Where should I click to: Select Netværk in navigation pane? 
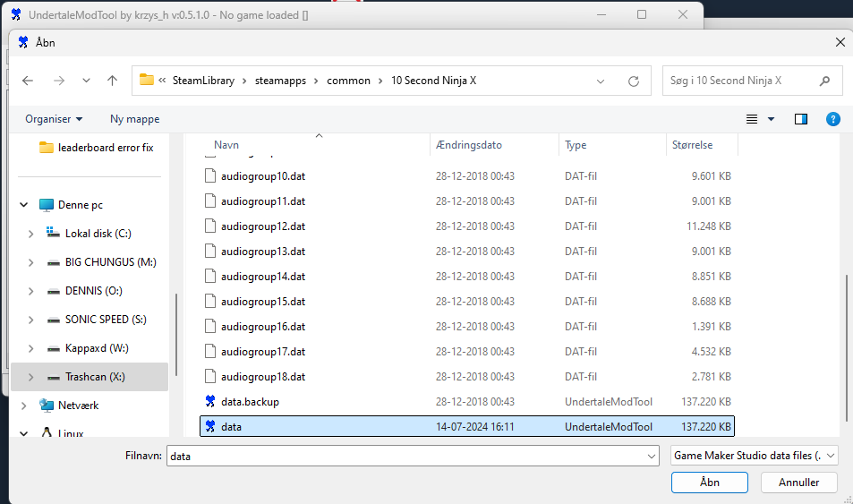(79, 406)
